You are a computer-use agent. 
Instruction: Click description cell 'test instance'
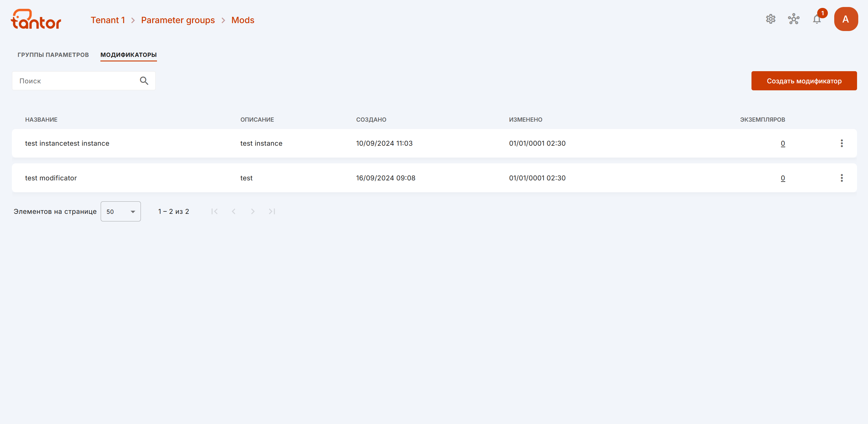tap(261, 144)
